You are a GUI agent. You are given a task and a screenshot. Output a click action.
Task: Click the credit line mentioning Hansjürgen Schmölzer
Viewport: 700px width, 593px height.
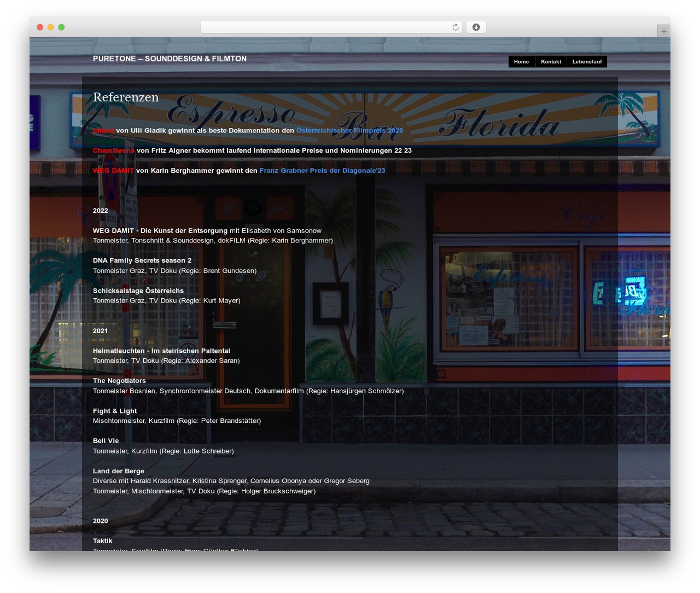tap(248, 391)
